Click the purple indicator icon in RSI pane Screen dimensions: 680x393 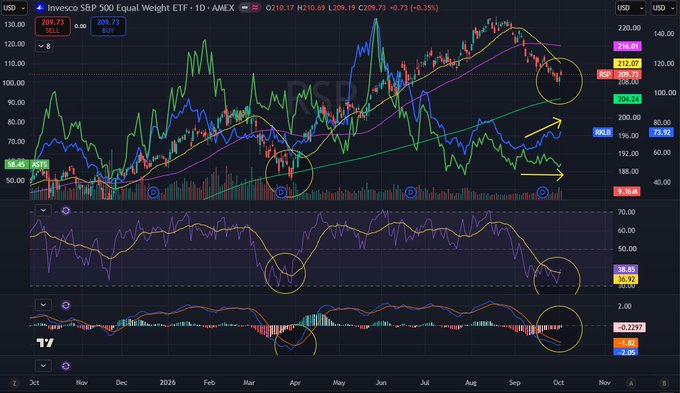pos(66,211)
